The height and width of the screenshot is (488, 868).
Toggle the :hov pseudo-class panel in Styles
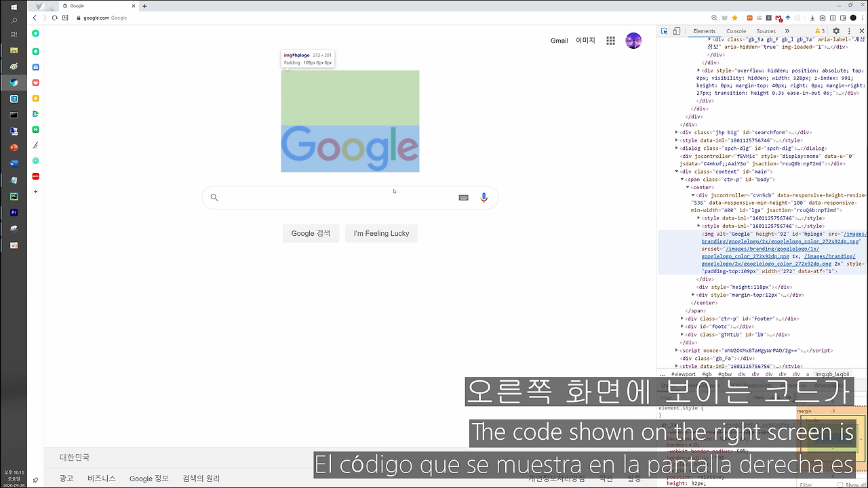[757, 397]
